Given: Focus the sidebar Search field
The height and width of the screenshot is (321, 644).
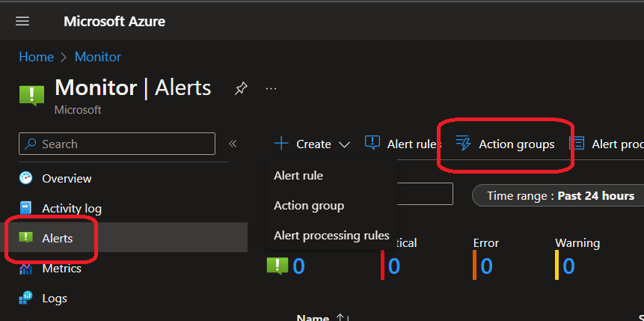Looking at the screenshot, I should tap(117, 144).
